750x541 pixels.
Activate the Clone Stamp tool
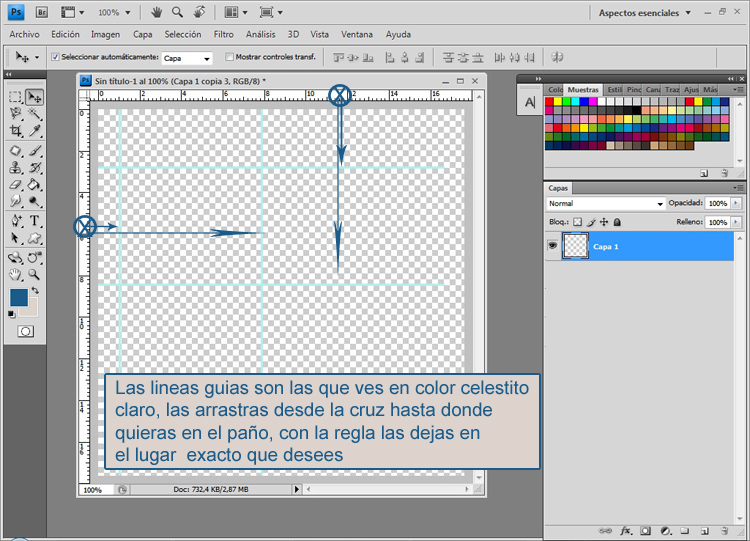15,167
